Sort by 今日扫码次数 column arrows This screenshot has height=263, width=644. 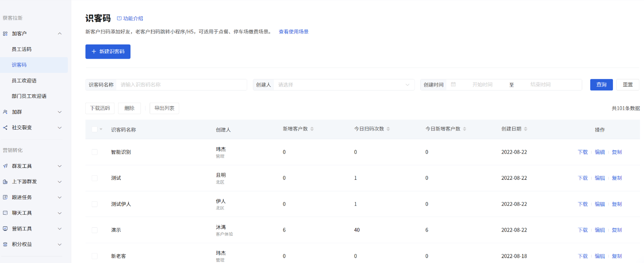[388, 129]
